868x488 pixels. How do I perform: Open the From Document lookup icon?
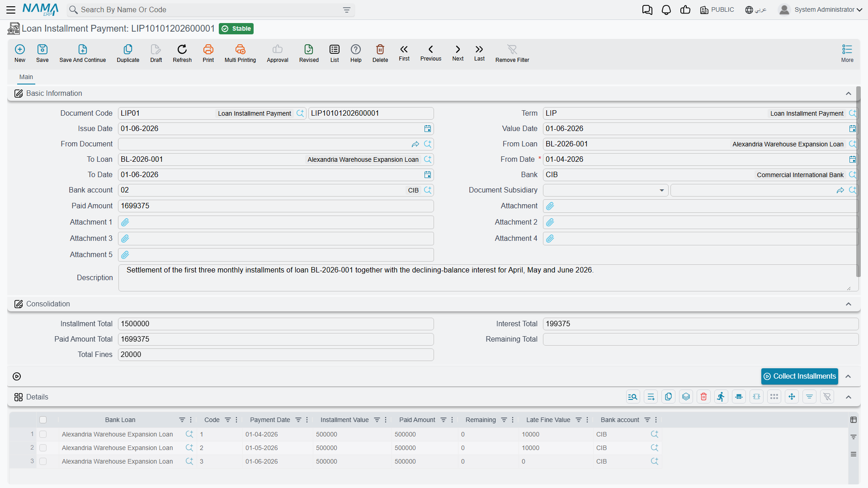pos(428,144)
